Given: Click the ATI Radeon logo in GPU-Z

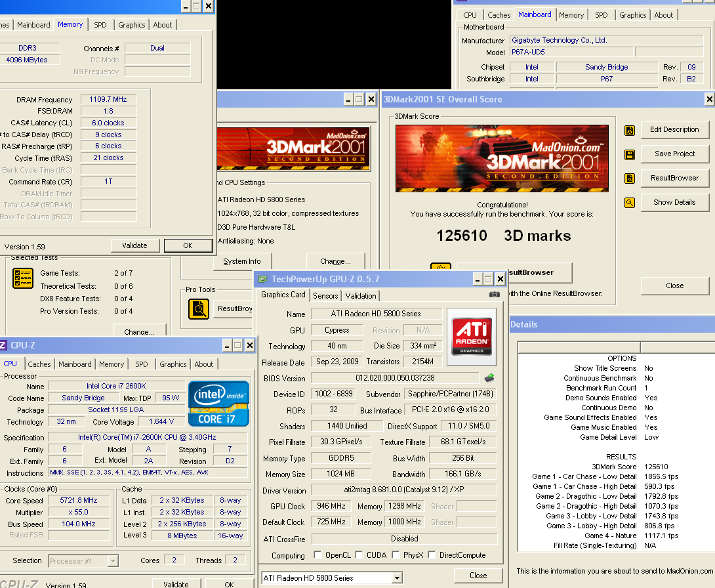Looking at the screenshot, I should [472, 337].
